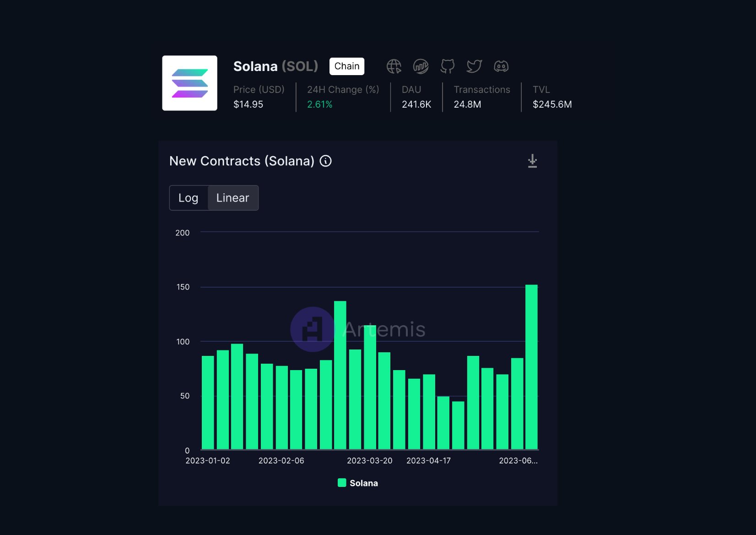Viewport: 756px width, 535px height.
Task: Open the Twitter bird icon
Action: click(x=474, y=66)
